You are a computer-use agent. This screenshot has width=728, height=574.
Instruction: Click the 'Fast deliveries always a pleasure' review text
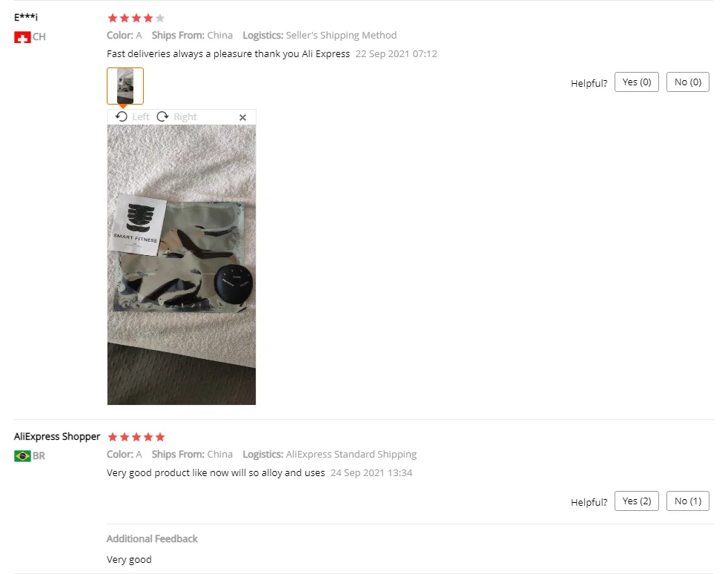coord(228,54)
